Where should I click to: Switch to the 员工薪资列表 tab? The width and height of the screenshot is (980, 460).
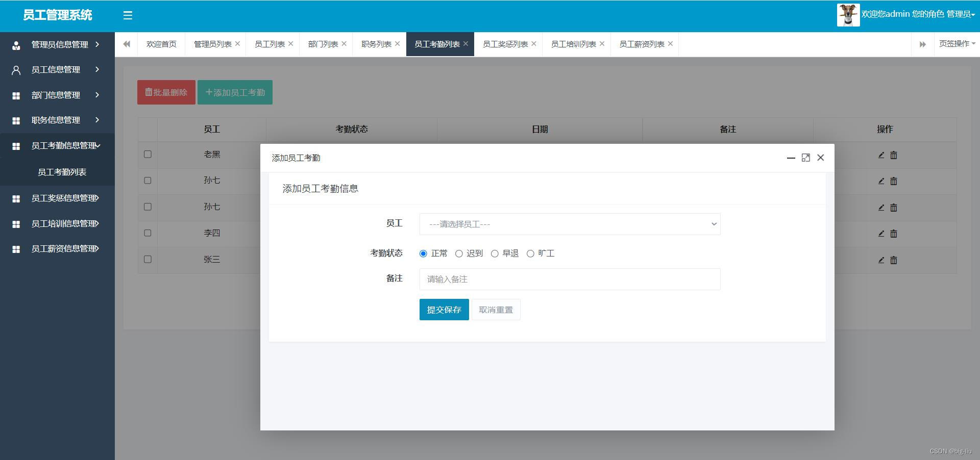(x=642, y=44)
